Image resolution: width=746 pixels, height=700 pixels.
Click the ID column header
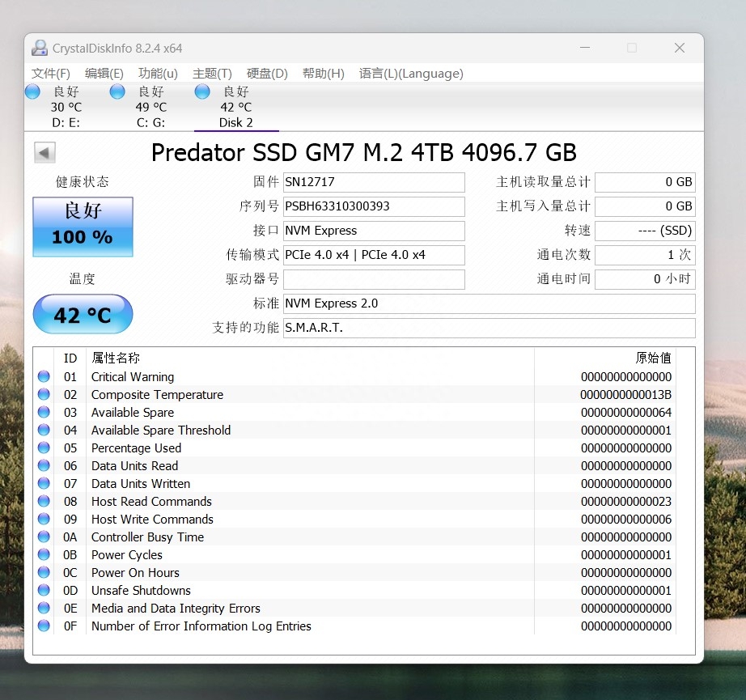(x=70, y=358)
